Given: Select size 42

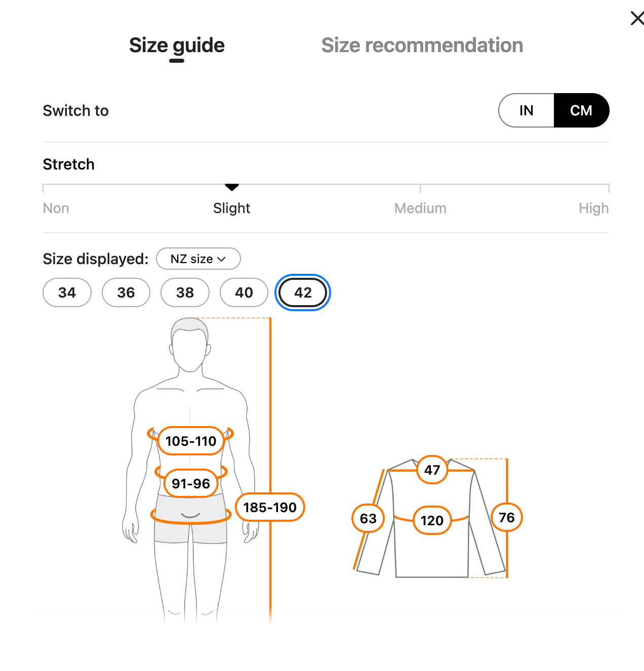Looking at the screenshot, I should click(303, 292).
